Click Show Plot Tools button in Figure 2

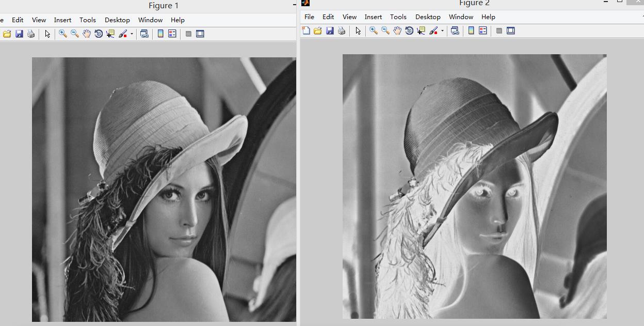click(511, 31)
